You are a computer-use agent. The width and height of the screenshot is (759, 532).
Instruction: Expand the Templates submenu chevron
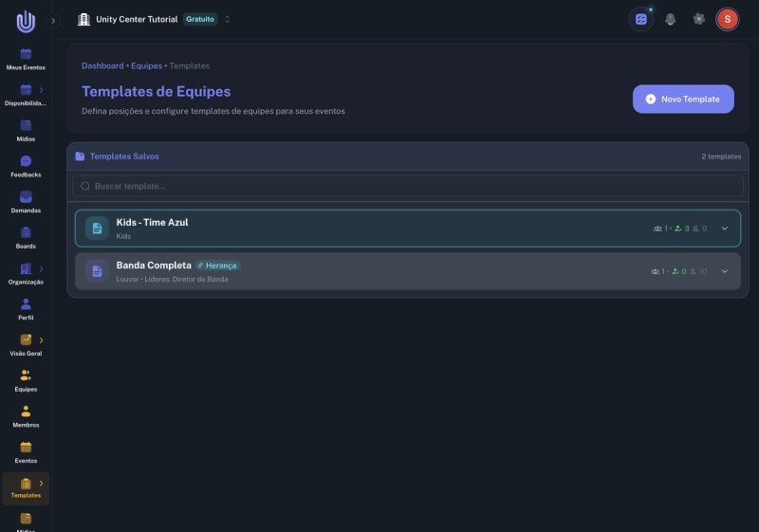41,484
